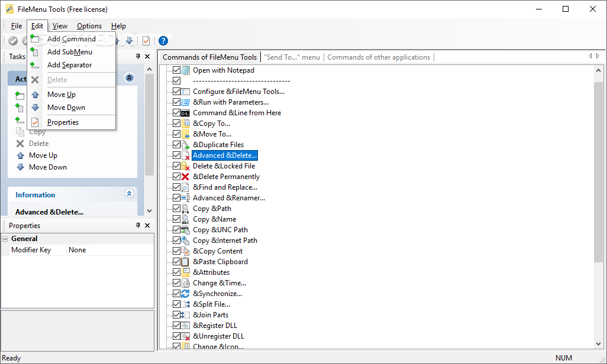This screenshot has width=607, height=364.
Task: Uncheck the Open with Notepad checkbox
Action: tap(176, 70)
